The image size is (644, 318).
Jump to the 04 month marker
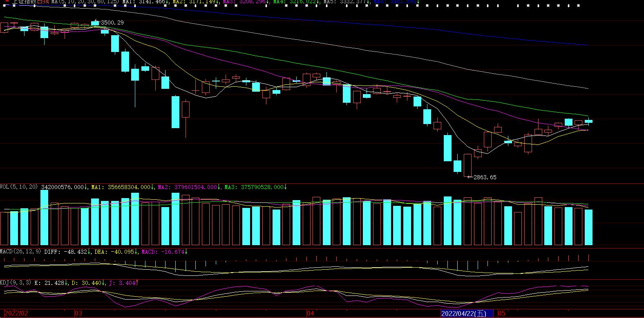click(x=311, y=313)
